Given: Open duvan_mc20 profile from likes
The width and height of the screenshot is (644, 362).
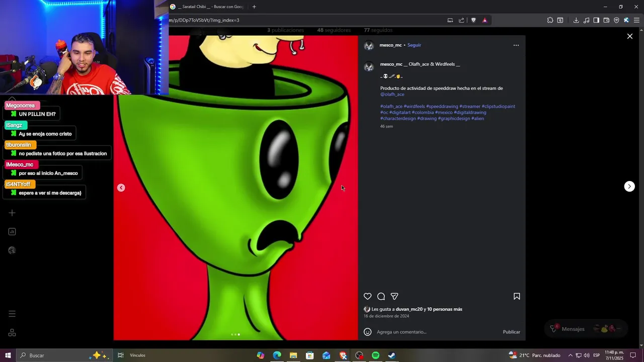Looking at the screenshot, I should coord(409,309).
